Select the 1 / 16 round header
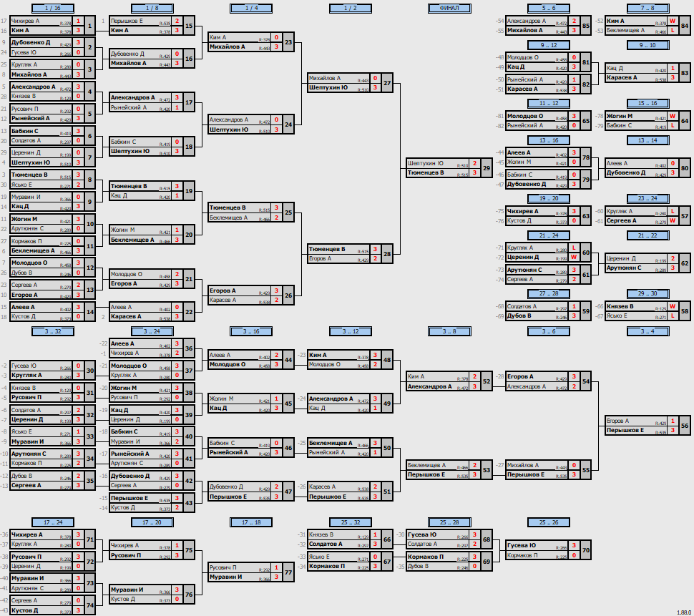The image size is (694, 616). point(53,8)
